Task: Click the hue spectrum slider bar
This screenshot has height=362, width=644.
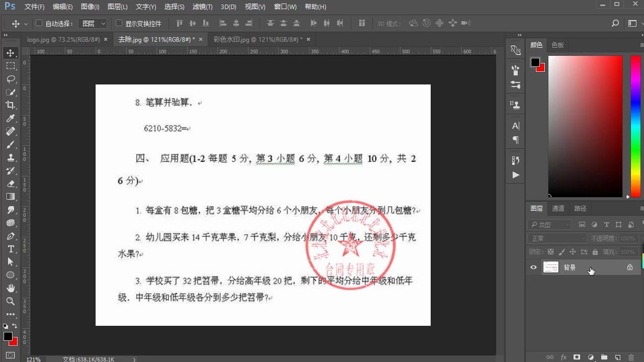Action: pos(635,126)
